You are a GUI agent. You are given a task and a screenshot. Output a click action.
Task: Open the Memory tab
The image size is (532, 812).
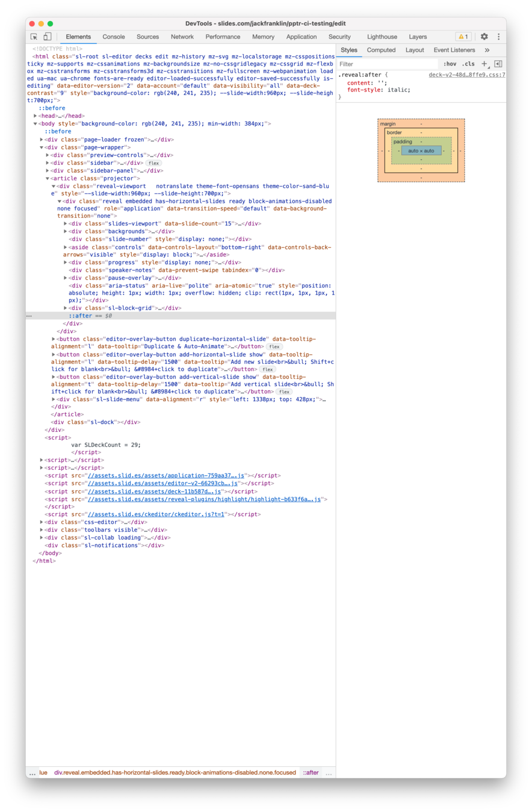[263, 37]
